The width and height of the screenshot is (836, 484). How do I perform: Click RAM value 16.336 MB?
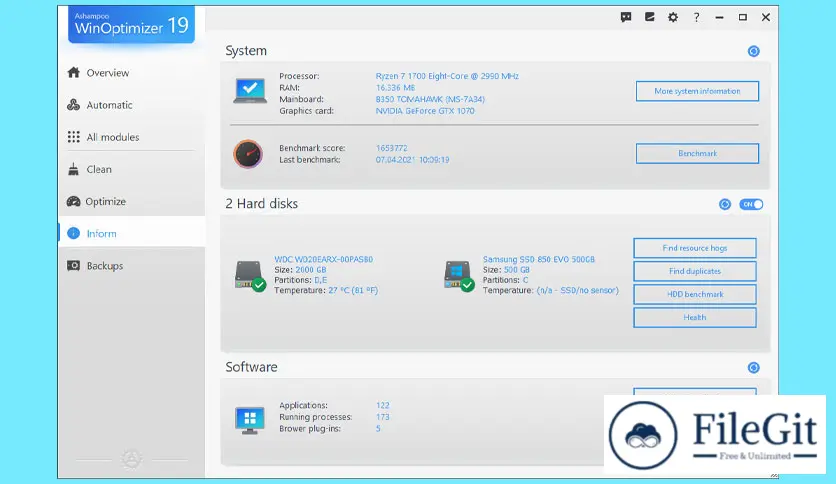tap(395, 88)
